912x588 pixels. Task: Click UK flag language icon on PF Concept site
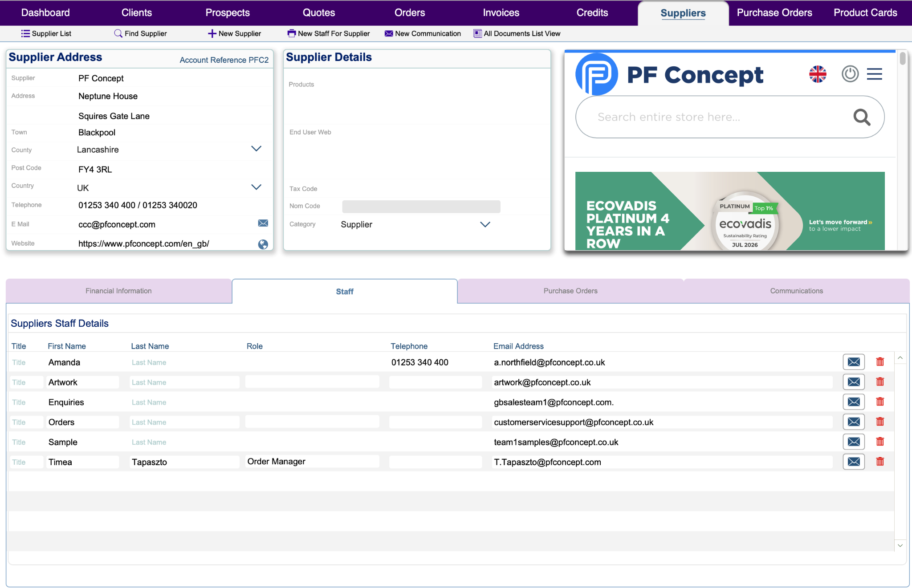(818, 74)
